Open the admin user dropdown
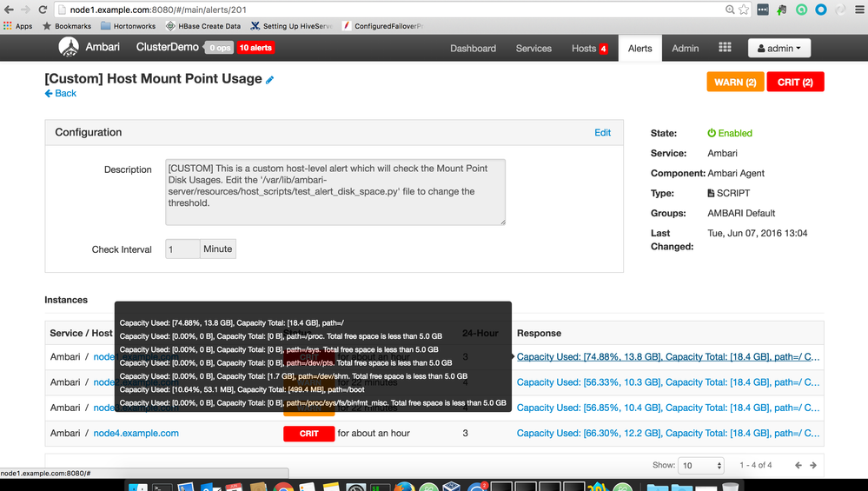Viewport: 868px width, 491px height. point(779,48)
